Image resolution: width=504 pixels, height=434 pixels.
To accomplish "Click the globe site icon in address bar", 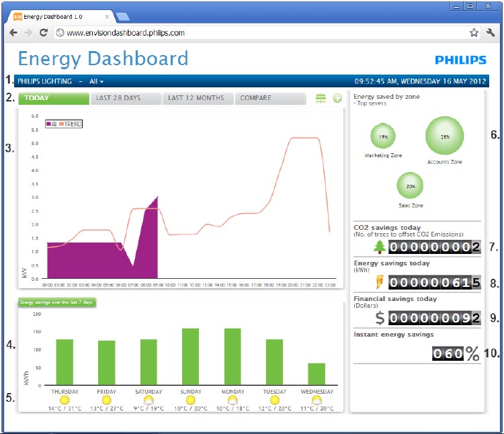I will [x=60, y=33].
